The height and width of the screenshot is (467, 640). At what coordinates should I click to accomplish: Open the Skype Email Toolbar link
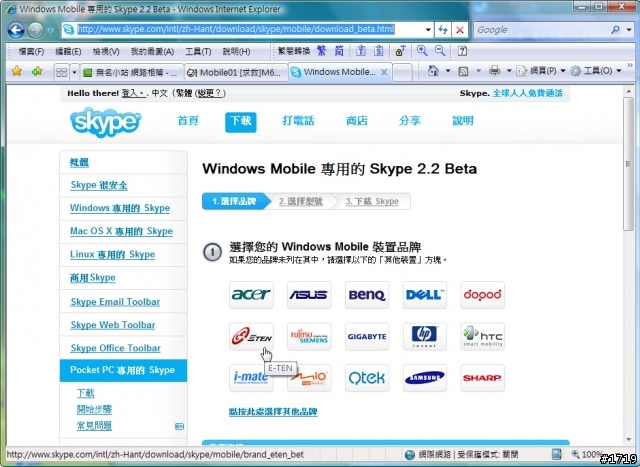[115, 302]
